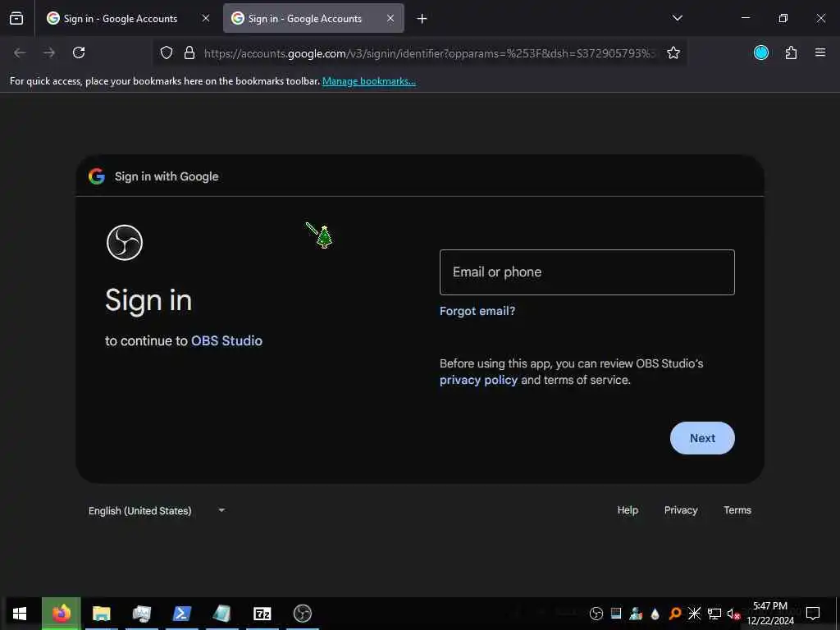Open the tracking protection shield icon
840x630 pixels.
coord(167,52)
